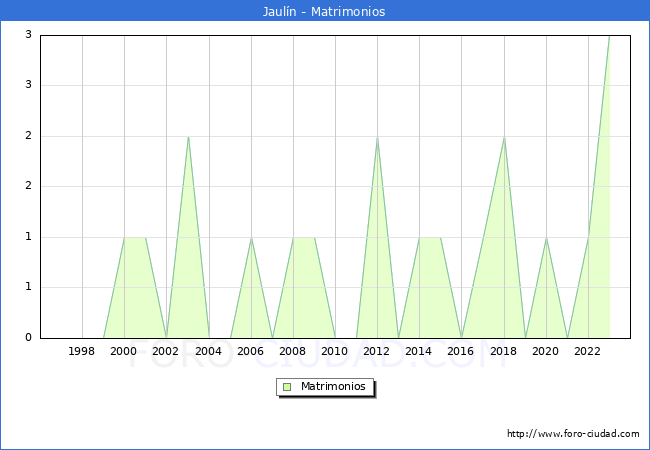Image resolution: width=650 pixels, height=450 pixels.
Task: Click the chart title 'Jaulín - Matrimonios'
Action: (324, 11)
